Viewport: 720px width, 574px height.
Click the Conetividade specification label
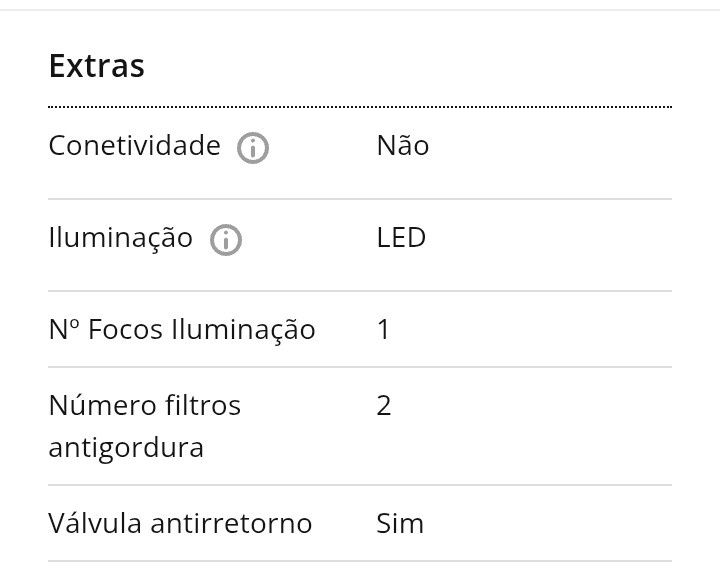[135, 146]
